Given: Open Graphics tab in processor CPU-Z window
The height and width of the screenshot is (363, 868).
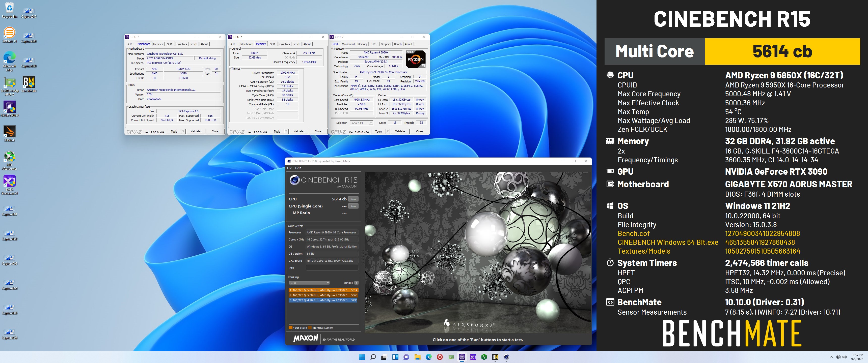Looking at the screenshot, I should (x=386, y=44).
